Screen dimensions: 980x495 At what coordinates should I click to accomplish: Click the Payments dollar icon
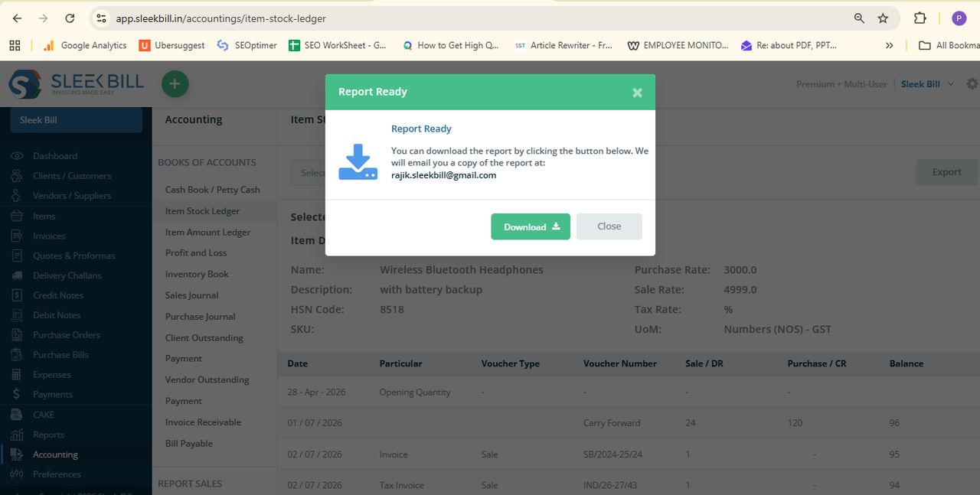point(17,395)
